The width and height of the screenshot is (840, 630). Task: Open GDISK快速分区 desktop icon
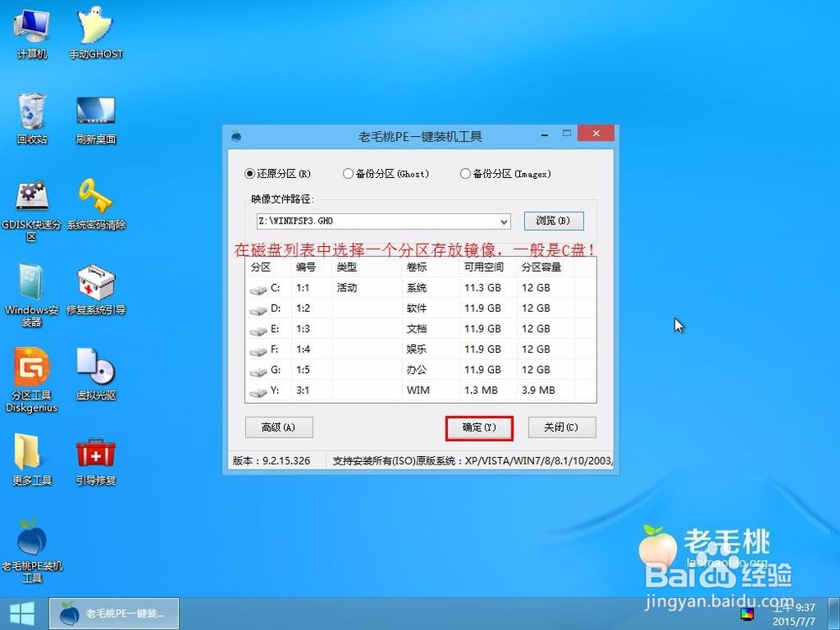[32, 211]
